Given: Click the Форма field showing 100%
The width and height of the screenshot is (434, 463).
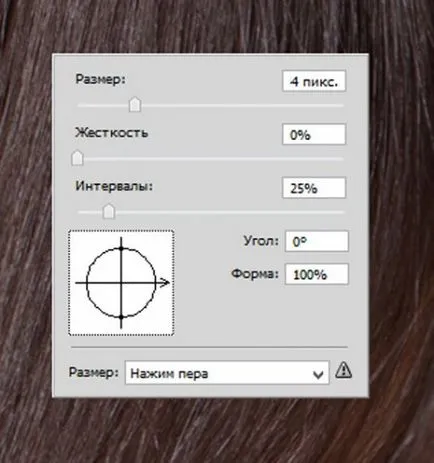Looking at the screenshot, I should click(x=317, y=274).
